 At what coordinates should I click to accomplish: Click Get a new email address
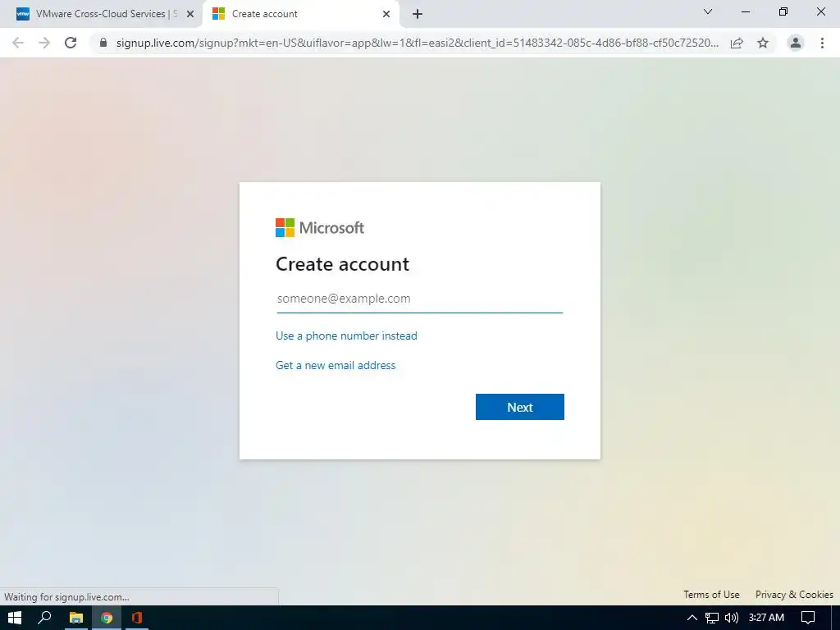pos(336,365)
